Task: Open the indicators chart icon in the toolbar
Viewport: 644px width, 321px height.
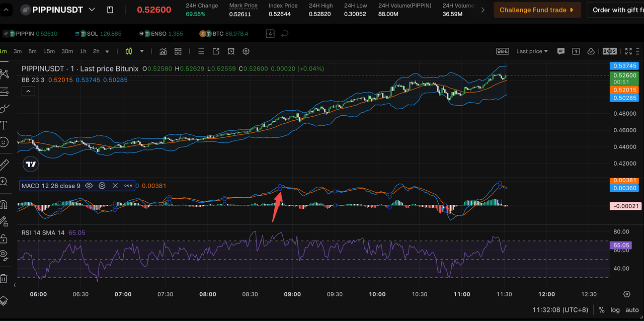Action: pyautogui.click(x=164, y=51)
